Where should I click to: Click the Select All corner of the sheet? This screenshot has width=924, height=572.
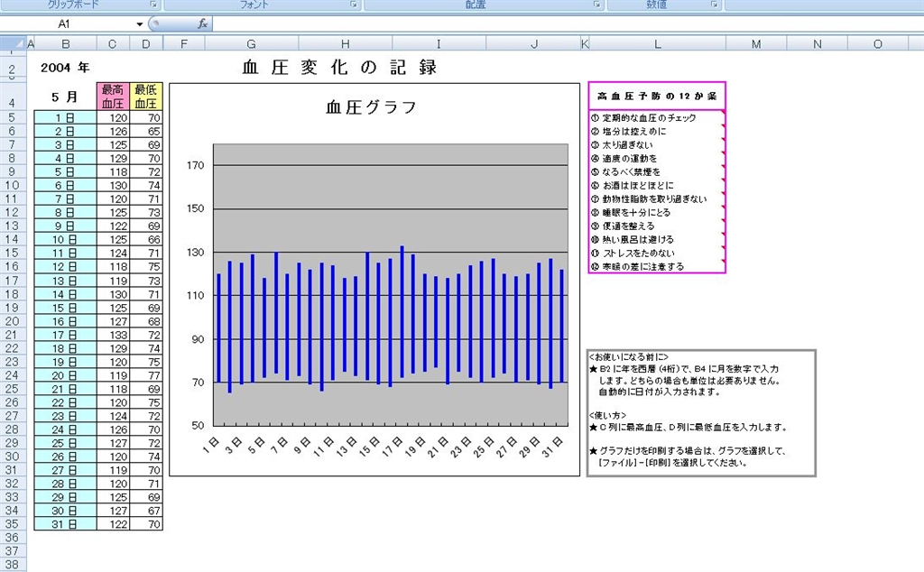13,44
